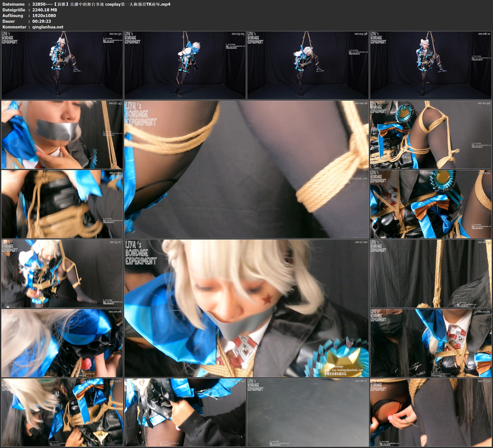Screen dimensions: 493x448
Task: Open the frame at 00:03:05
Action: 185,65
